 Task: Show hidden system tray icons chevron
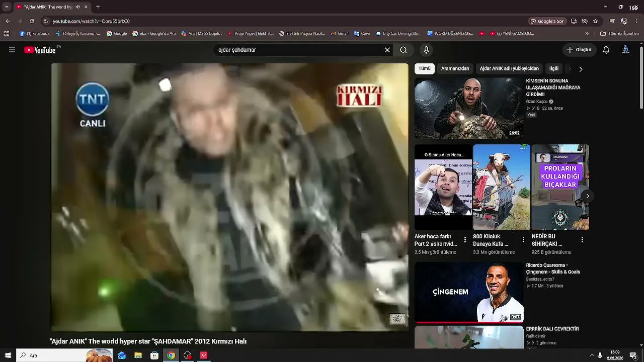pyautogui.click(x=592, y=355)
